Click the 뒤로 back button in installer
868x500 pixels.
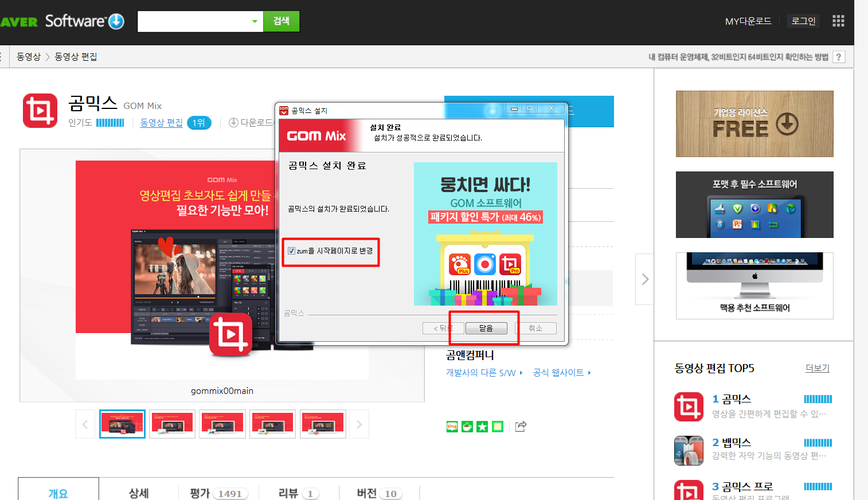[x=443, y=328]
